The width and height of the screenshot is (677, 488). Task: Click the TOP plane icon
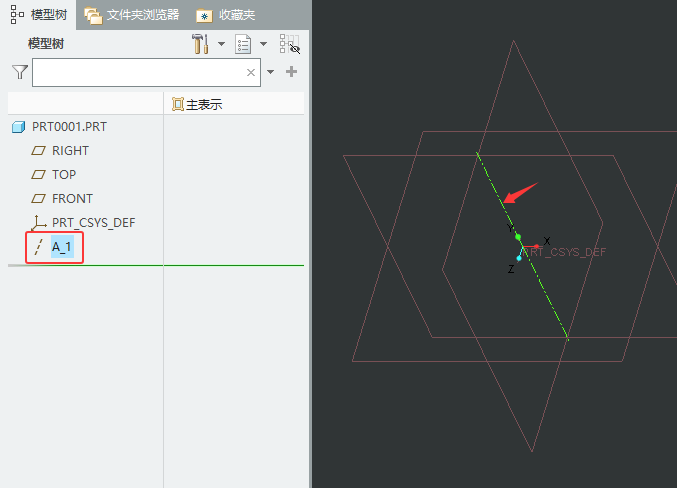(x=38, y=174)
